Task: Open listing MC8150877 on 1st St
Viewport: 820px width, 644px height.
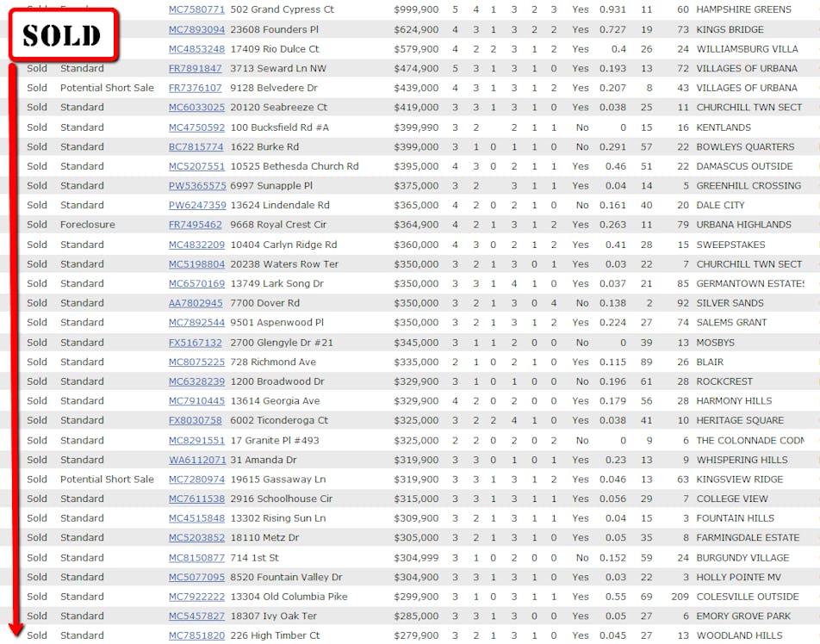Action: pyautogui.click(x=196, y=558)
